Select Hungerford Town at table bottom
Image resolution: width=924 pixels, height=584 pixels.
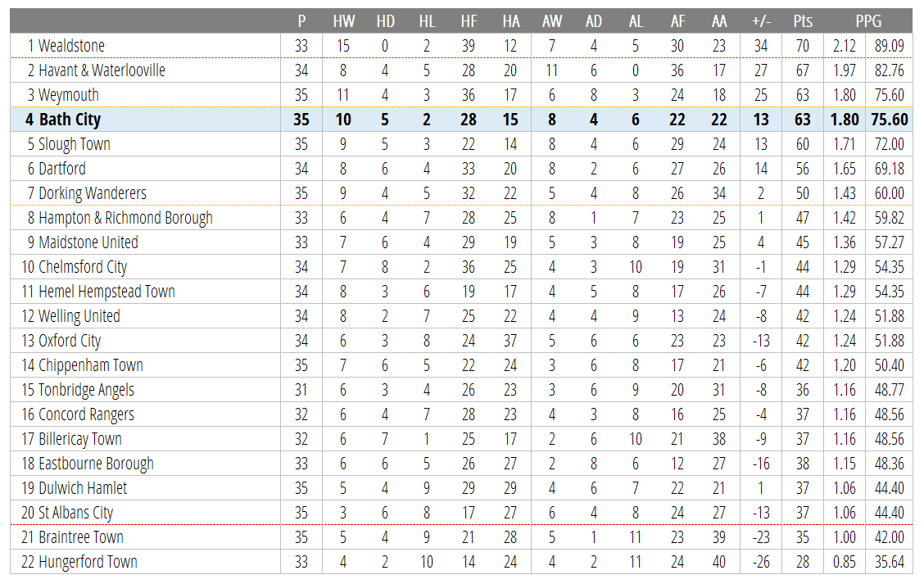click(x=88, y=562)
